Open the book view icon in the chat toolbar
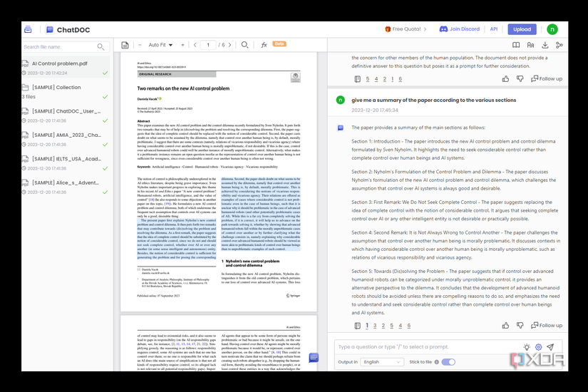Screen dimensions: 588x392 pos(516,45)
